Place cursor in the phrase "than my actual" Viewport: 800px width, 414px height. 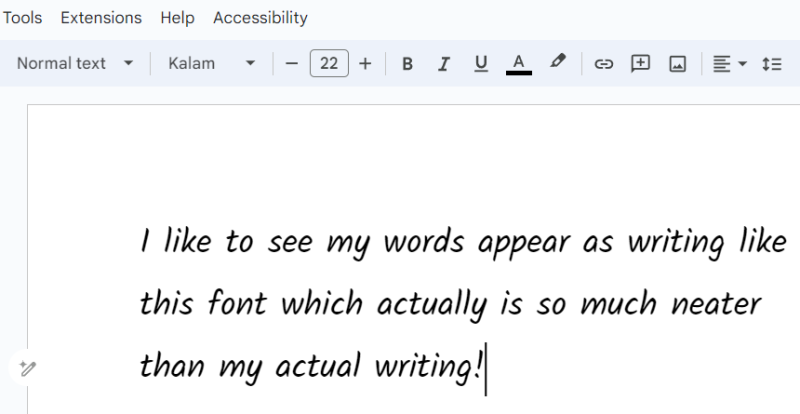click(x=250, y=368)
